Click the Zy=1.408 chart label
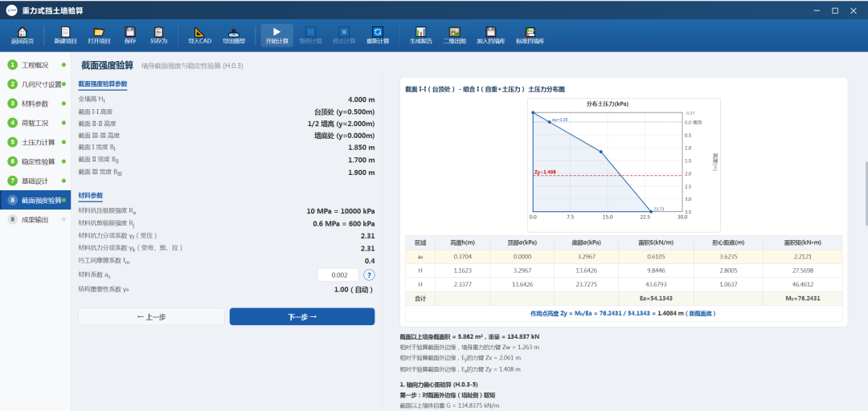The height and width of the screenshot is (411, 868). 545,172
